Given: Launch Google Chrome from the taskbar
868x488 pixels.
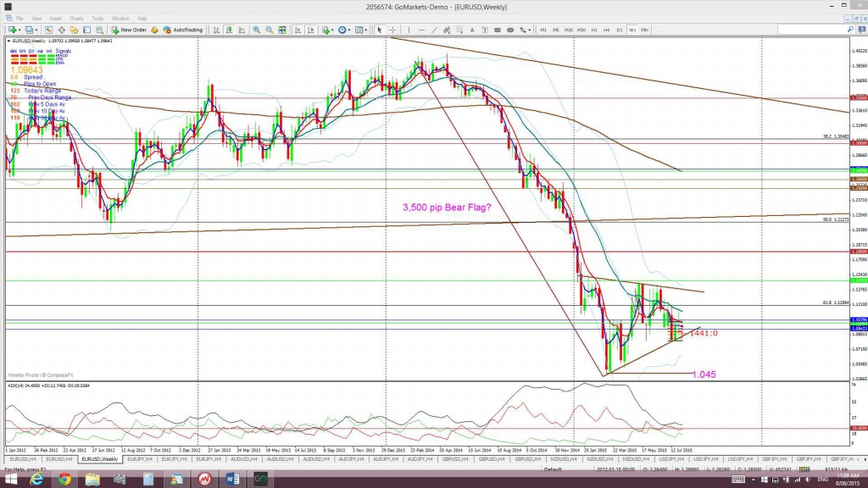Looking at the screenshot, I should pyautogui.click(x=64, y=480).
